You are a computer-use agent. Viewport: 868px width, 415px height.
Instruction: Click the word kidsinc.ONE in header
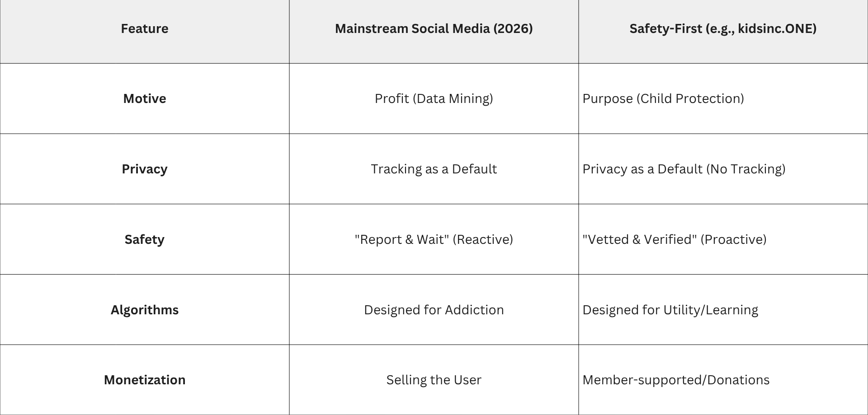pos(775,29)
